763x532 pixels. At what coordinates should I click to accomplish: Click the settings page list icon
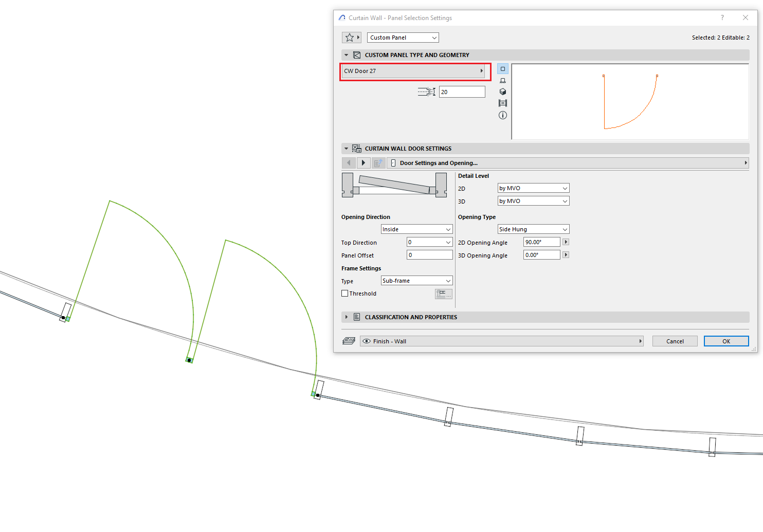pos(378,163)
